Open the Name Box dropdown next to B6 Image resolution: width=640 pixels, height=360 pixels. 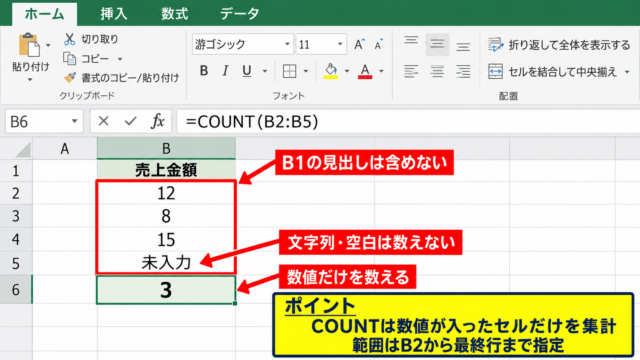(74, 121)
